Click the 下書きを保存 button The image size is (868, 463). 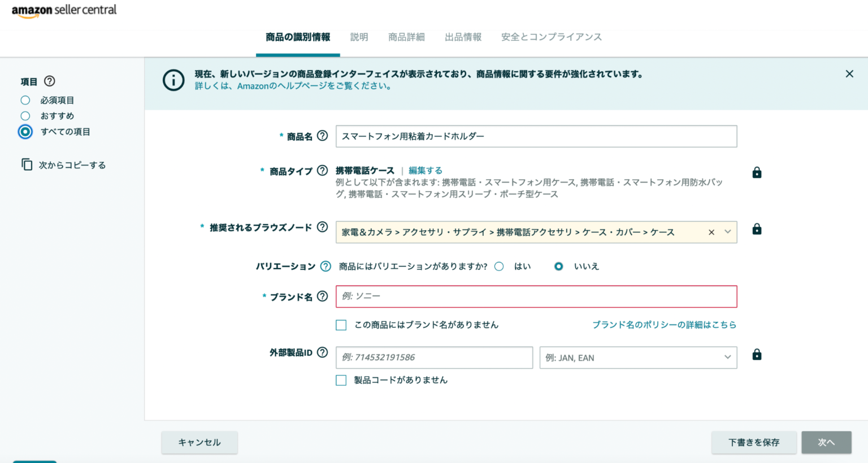[x=754, y=442]
